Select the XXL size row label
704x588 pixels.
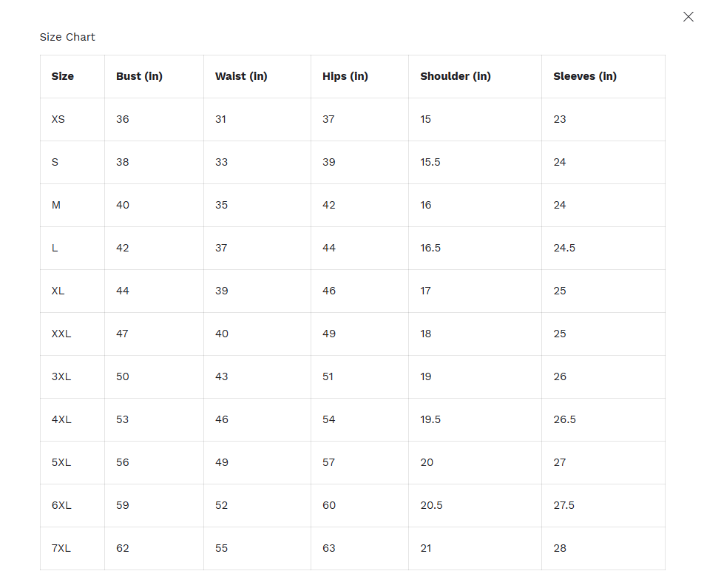click(x=61, y=334)
